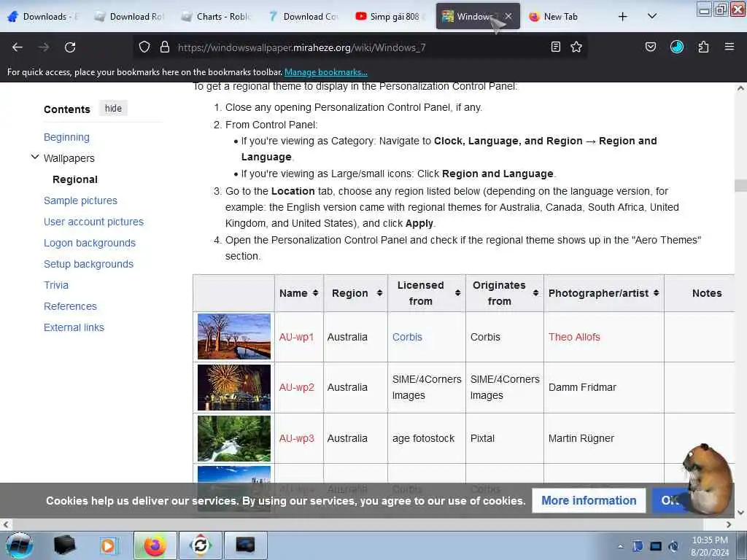Sort the table by Name column

[x=298, y=293]
